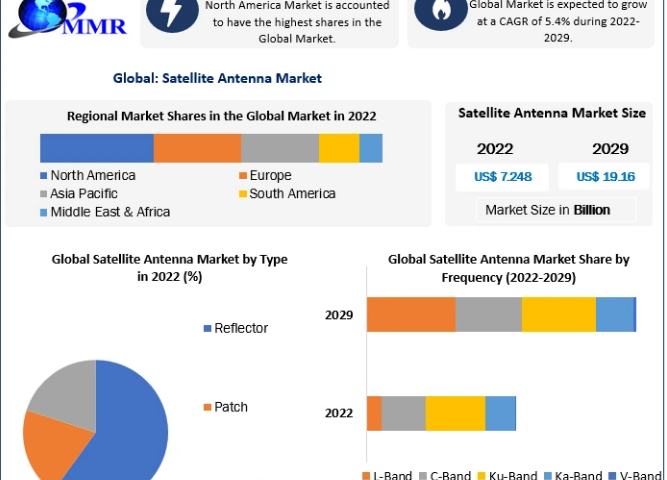Click the Regional Market Shares chart title

(x=221, y=116)
